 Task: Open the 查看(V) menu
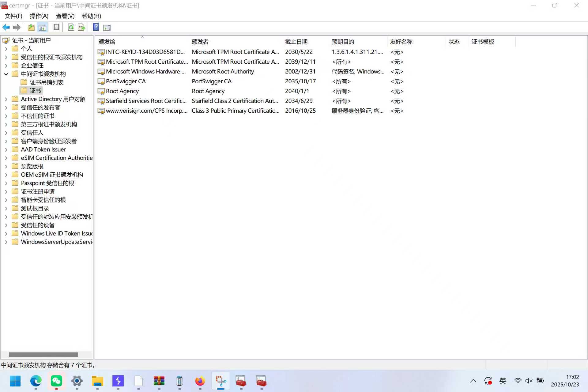point(65,16)
